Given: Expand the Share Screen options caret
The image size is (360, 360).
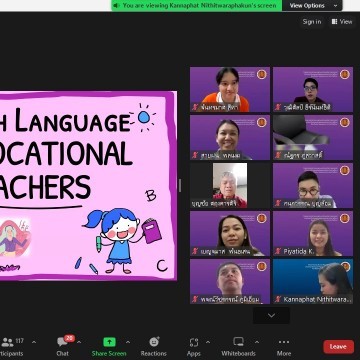Looking at the screenshot, I should (x=128, y=342).
